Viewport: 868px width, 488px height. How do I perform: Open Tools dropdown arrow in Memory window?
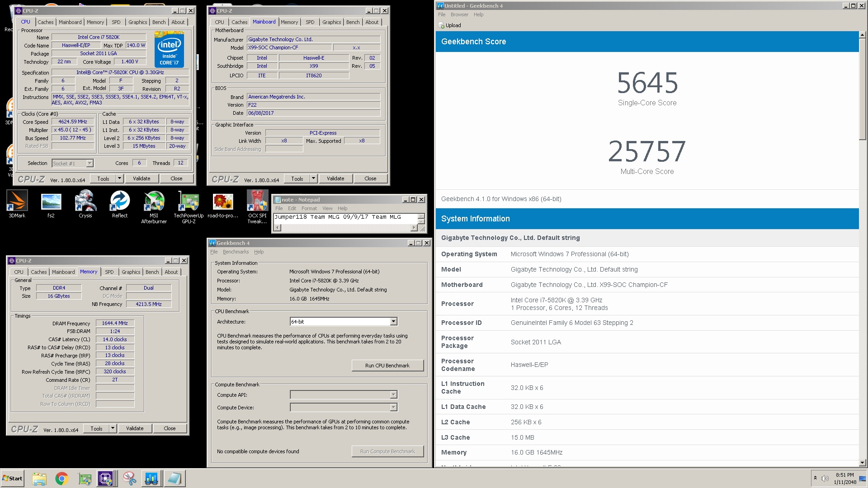tap(113, 428)
